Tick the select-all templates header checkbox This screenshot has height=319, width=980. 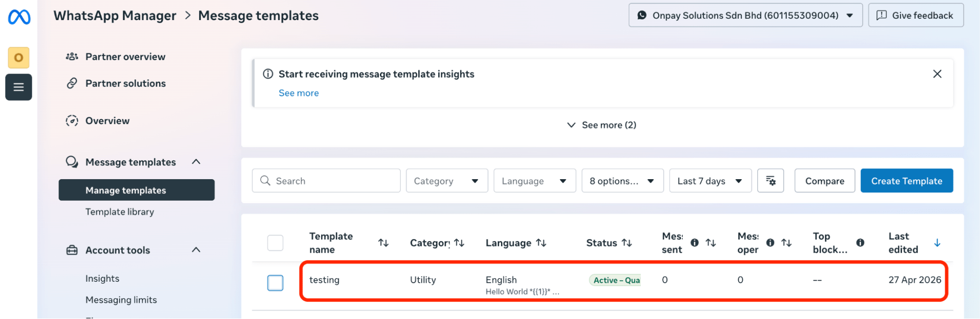[275, 243]
